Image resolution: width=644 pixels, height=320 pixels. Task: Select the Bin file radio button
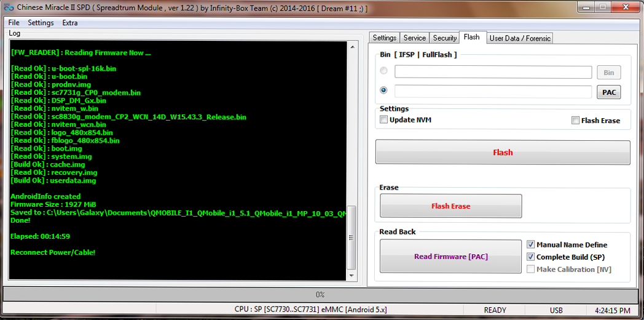(x=383, y=71)
